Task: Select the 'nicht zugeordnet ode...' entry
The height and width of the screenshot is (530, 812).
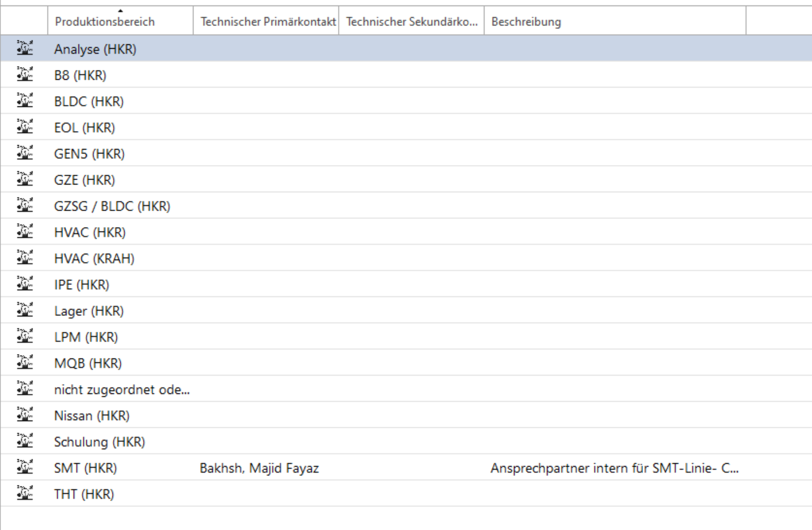Action: tap(122, 390)
